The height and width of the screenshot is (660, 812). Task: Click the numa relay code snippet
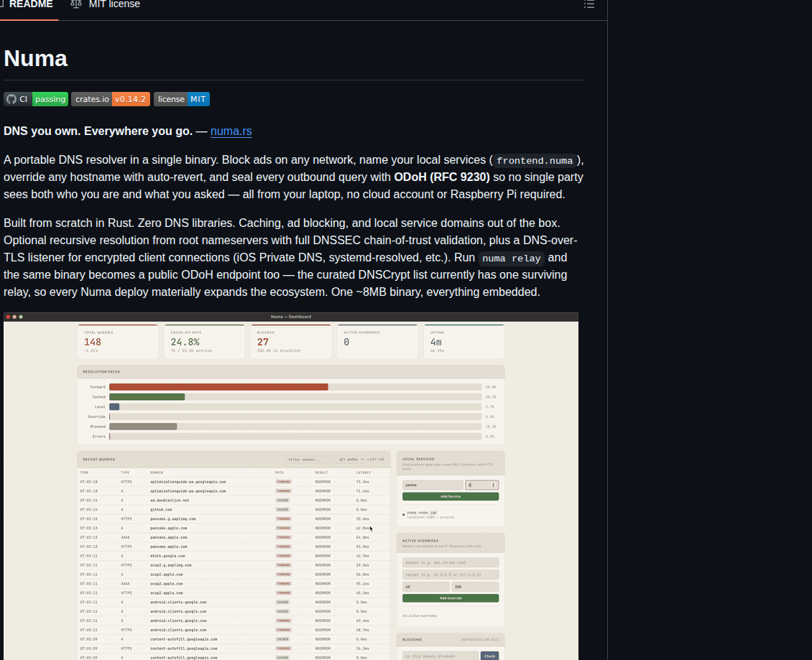[x=511, y=259]
